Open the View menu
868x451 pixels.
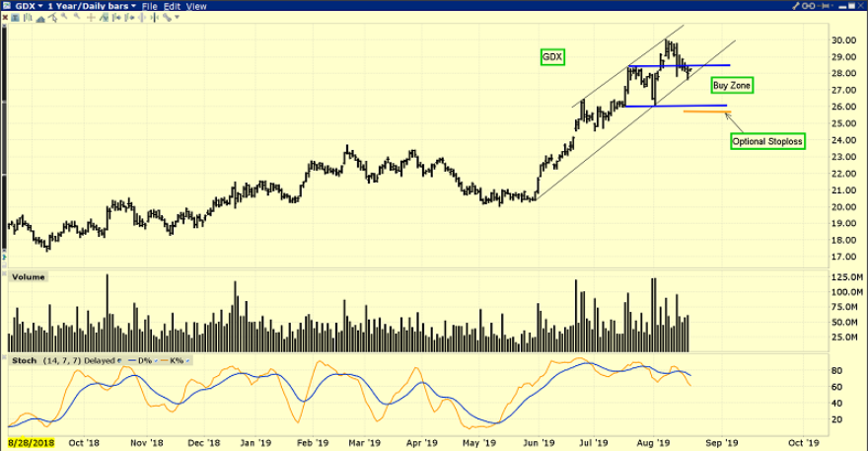[x=196, y=7]
